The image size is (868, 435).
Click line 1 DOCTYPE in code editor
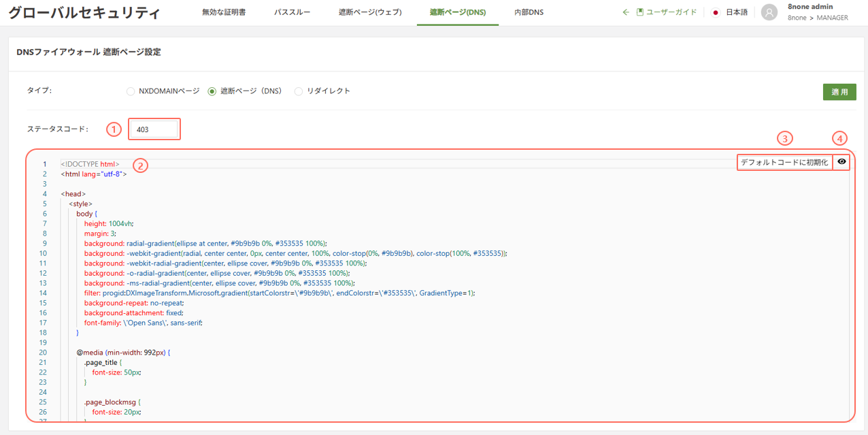pyautogui.click(x=90, y=164)
